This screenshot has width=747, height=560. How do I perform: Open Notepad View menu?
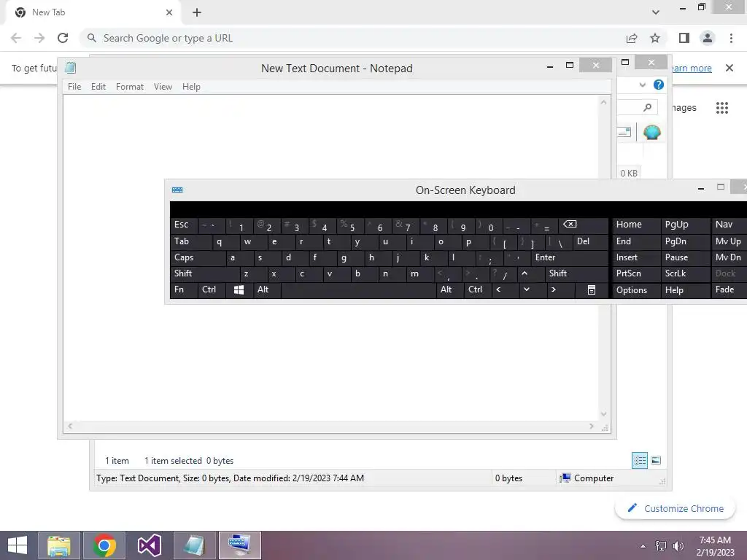163,87
